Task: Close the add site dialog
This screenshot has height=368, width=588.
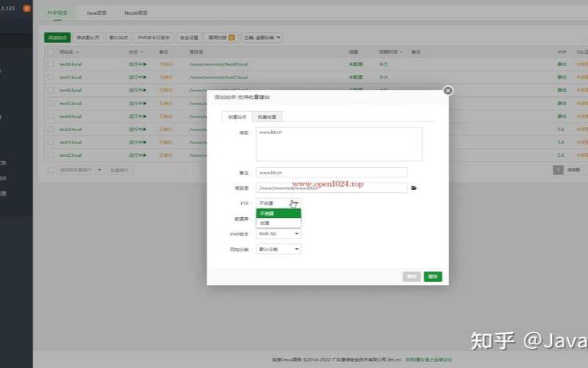Action: point(448,91)
